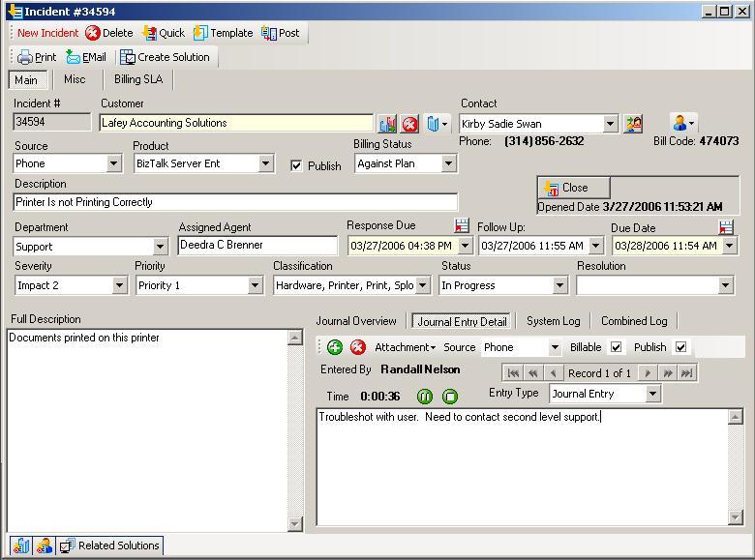Click in the Description field
The width and height of the screenshot is (755, 560).
(235, 202)
